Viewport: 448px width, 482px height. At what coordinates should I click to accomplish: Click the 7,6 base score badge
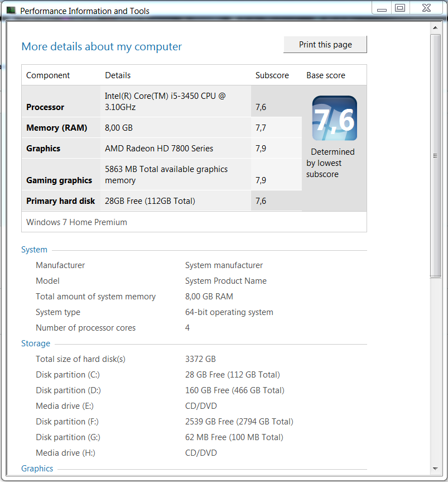pos(335,118)
